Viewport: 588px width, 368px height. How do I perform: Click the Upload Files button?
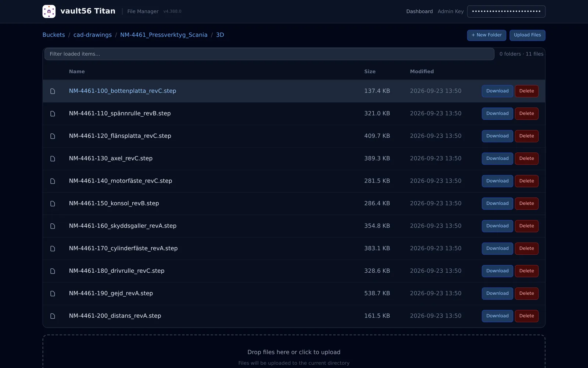pyautogui.click(x=527, y=35)
